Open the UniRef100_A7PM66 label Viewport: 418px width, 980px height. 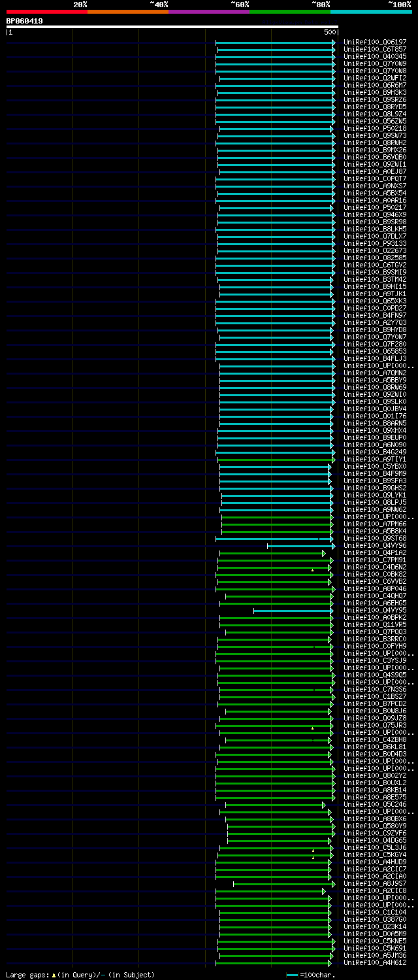click(x=375, y=524)
